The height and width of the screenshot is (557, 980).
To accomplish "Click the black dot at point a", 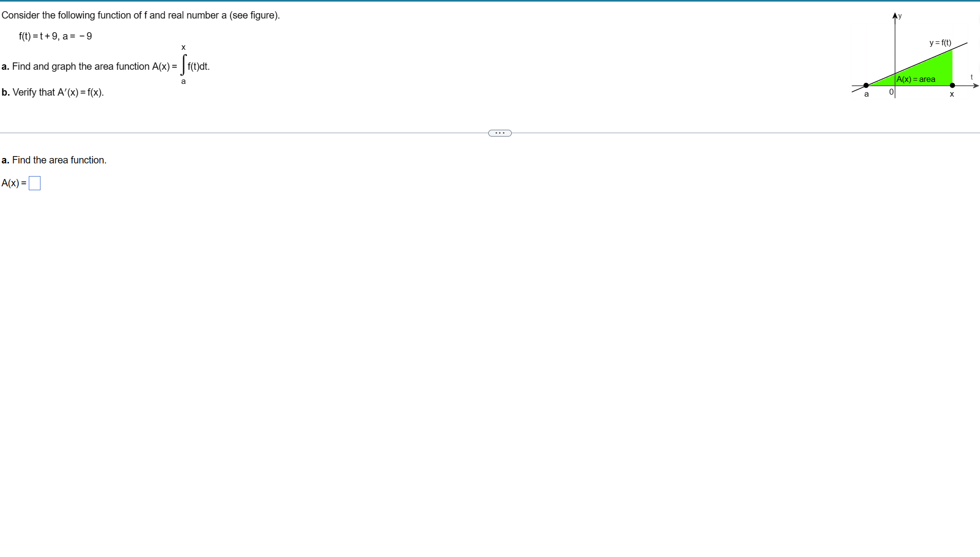I will click(866, 85).
